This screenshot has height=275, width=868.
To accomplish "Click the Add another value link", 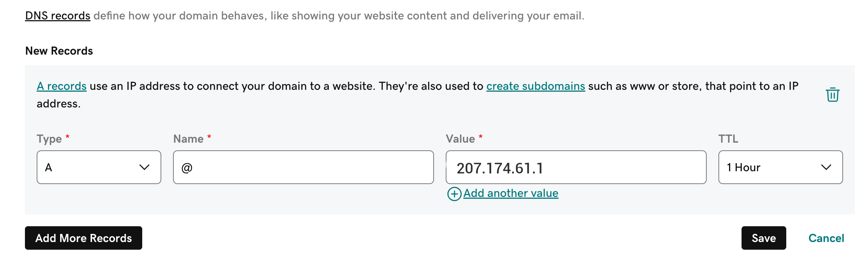I will [511, 193].
